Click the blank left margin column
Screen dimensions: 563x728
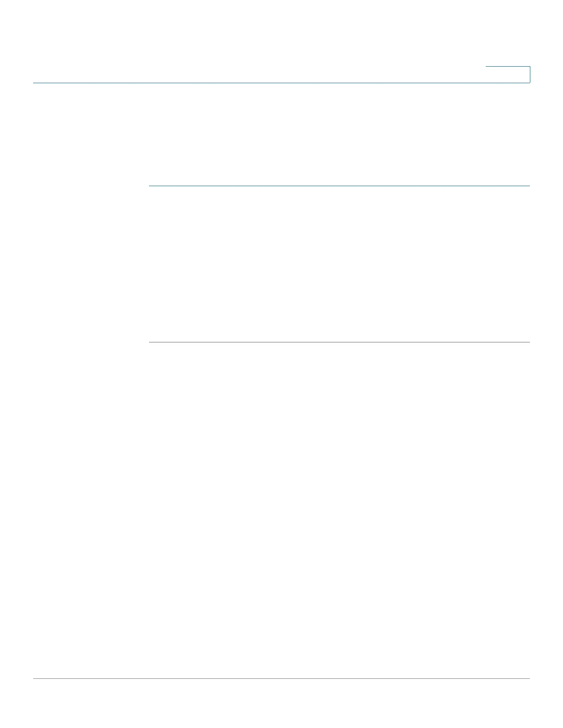point(91,381)
